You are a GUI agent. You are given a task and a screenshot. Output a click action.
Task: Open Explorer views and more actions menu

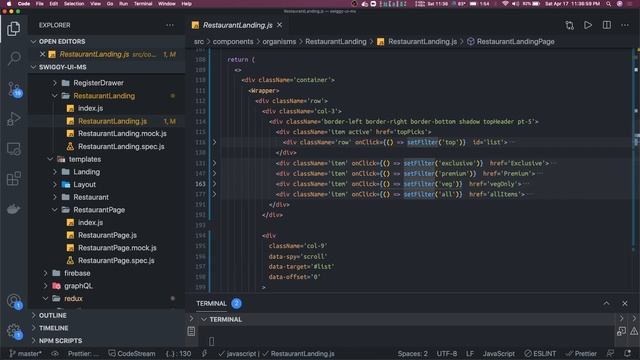click(x=170, y=25)
